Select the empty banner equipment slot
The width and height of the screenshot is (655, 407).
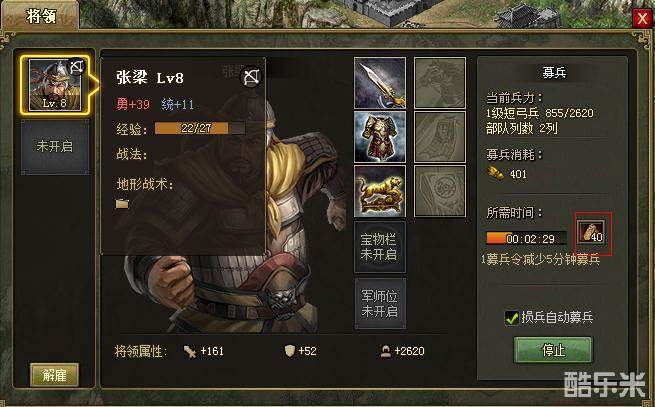click(440, 137)
